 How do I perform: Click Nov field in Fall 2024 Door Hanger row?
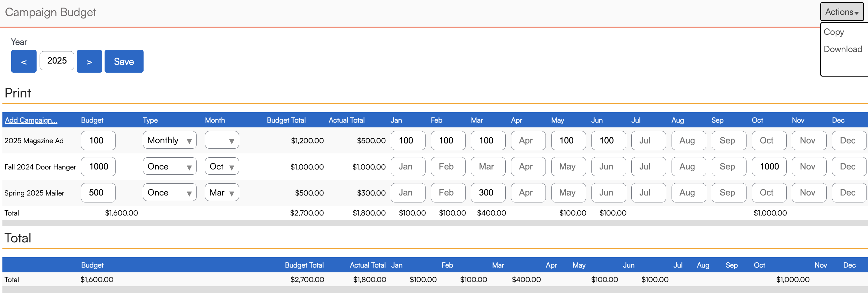click(809, 166)
